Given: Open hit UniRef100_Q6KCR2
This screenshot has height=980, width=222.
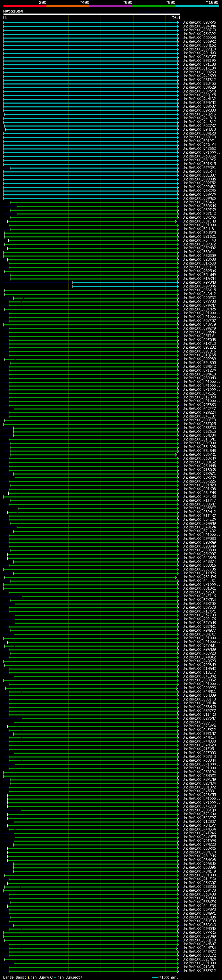Looking at the screenshot, I should pyautogui.click(x=199, y=34).
